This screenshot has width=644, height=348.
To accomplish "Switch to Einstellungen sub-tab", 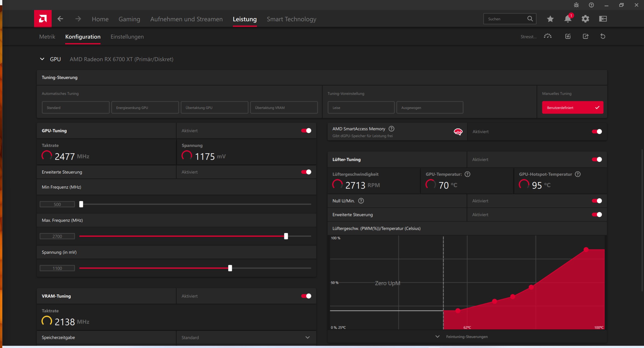I will pyautogui.click(x=127, y=37).
